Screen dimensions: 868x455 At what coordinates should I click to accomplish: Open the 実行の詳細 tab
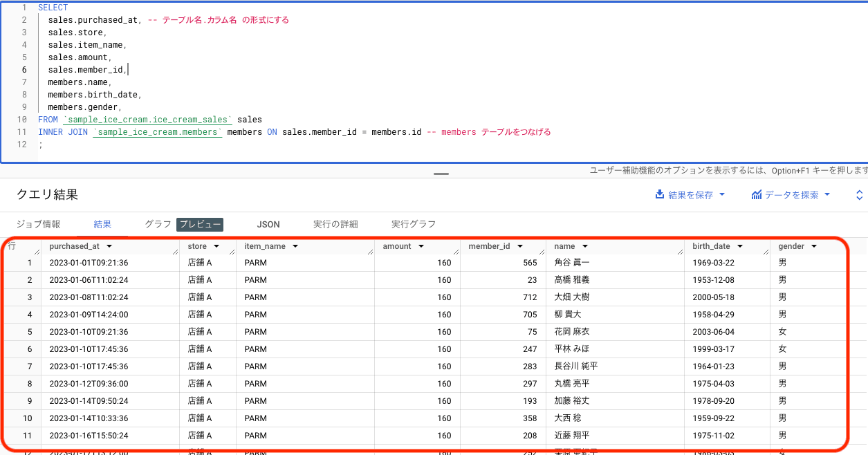pos(335,224)
